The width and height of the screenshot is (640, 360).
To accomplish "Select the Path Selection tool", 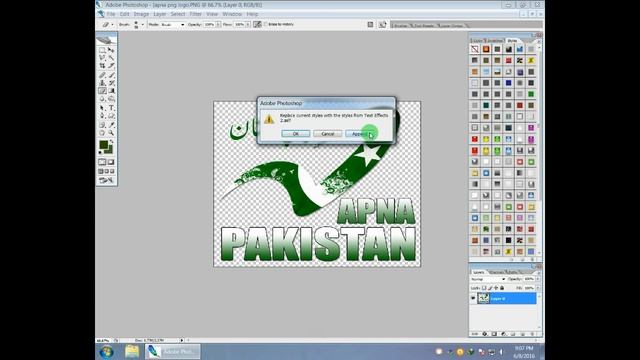I will (102, 108).
